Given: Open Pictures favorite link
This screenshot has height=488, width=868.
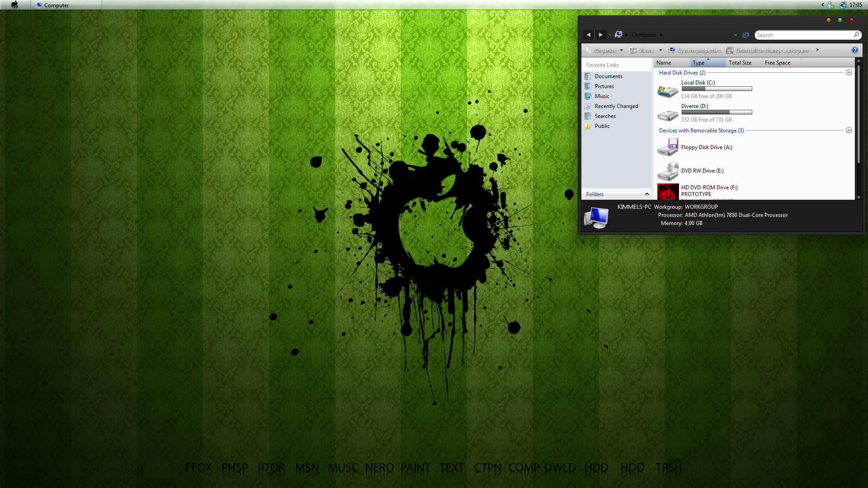Looking at the screenshot, I should tap(604, 86).
